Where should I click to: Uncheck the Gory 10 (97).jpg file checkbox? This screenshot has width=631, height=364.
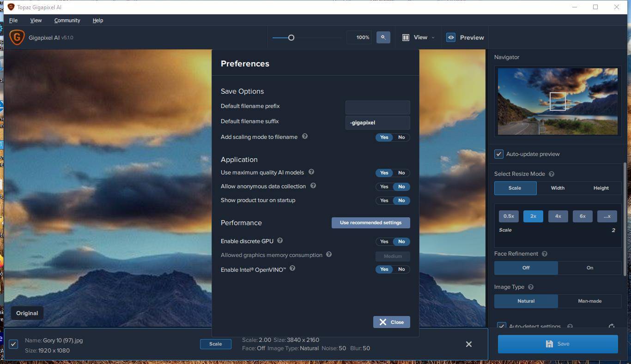[13, 344]
